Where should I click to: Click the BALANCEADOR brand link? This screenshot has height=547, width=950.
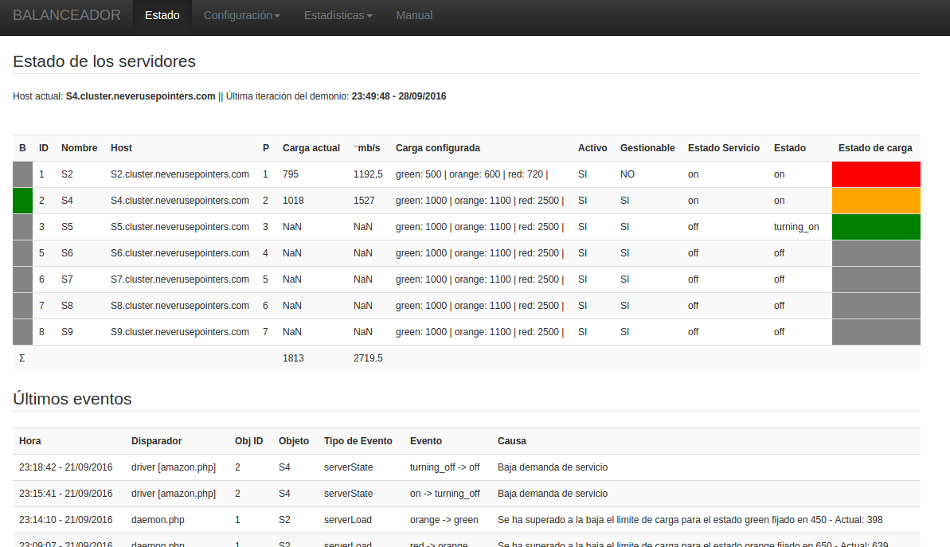[67, 16]
